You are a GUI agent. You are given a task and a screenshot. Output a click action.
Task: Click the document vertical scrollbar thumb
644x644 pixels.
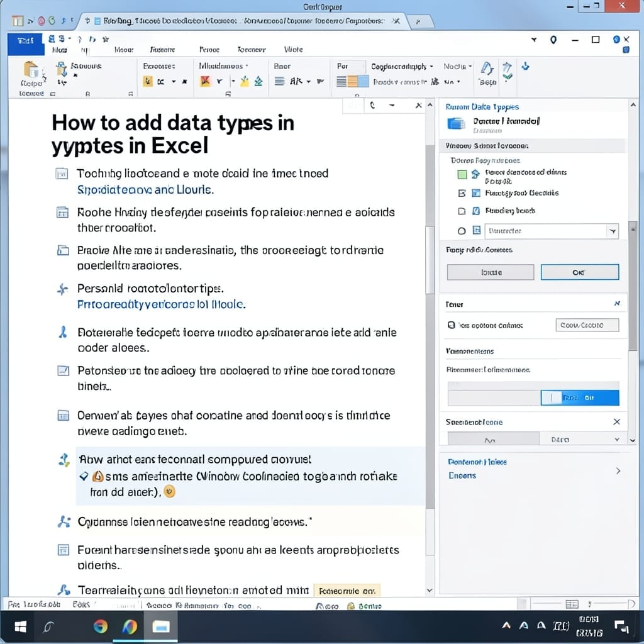(x=430, y=260)
